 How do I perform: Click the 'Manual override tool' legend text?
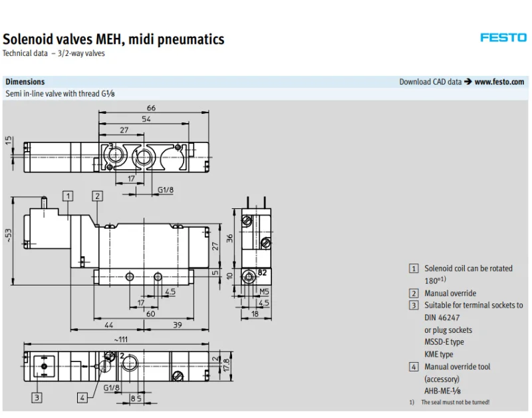pyautogui.click(x=458, y=367)
